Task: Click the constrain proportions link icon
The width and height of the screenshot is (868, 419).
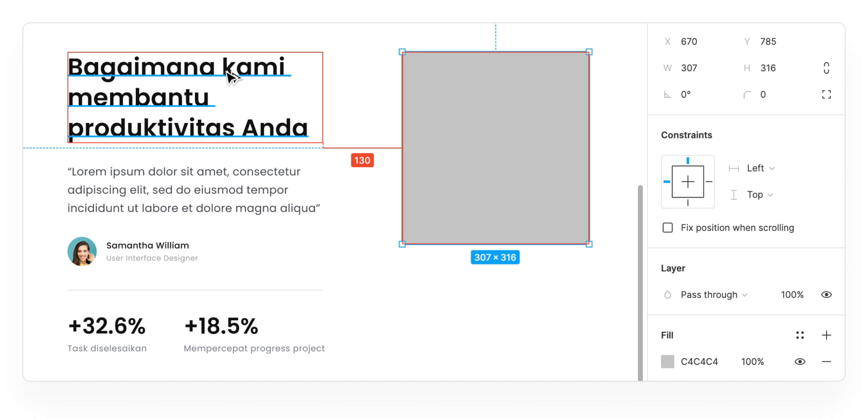Action: pos(826,68)
